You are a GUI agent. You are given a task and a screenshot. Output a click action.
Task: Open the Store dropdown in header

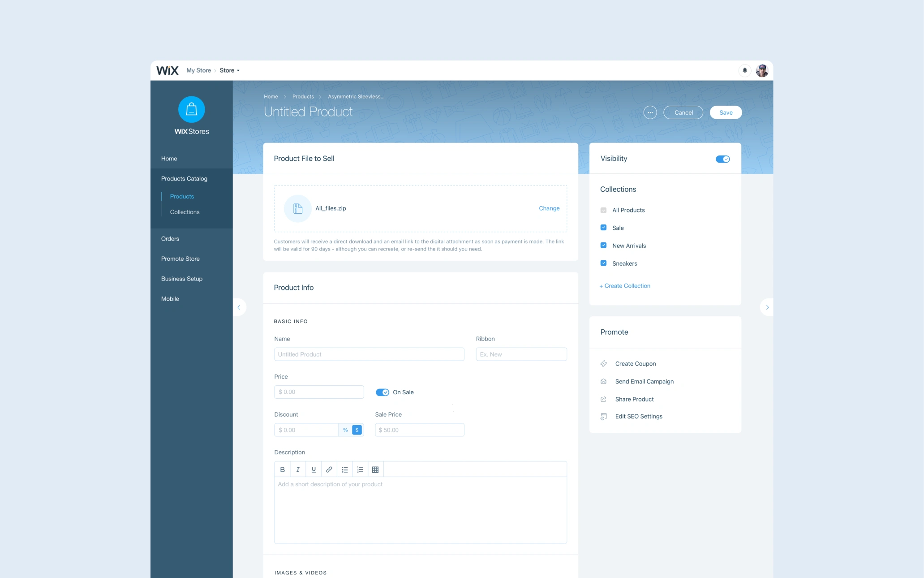pos(229,70)
